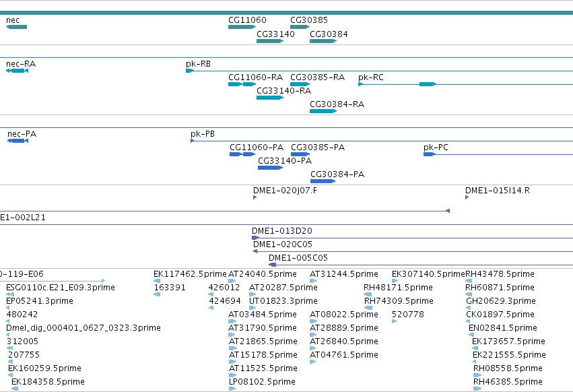
Task: Click the CG11060 gene label
Action: [247, 20]
